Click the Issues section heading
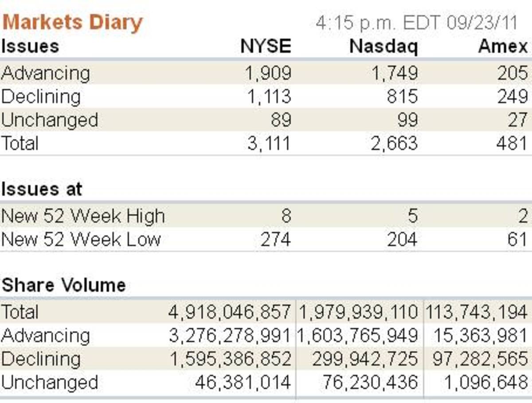This screenshot has width=532, height=403. 30,47
